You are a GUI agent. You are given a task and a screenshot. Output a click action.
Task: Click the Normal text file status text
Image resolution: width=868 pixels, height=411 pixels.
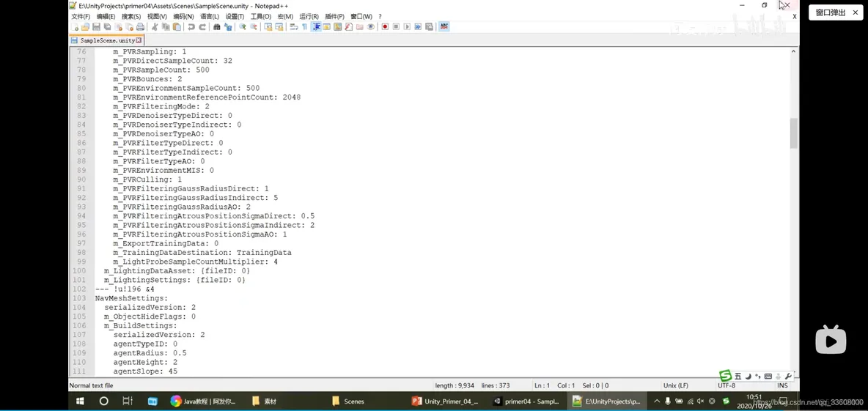pyautogui.click(x=91, y=385)
